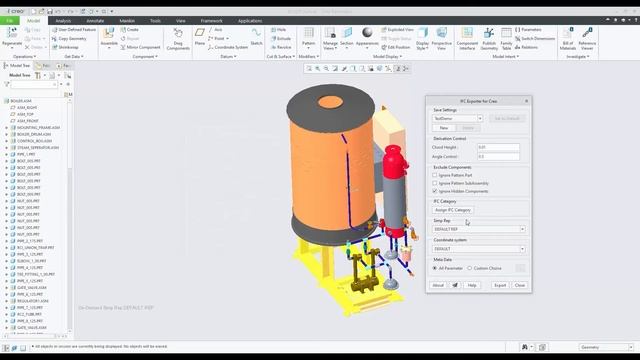Open the Save Settings dropdown

(x=480, y=118)
